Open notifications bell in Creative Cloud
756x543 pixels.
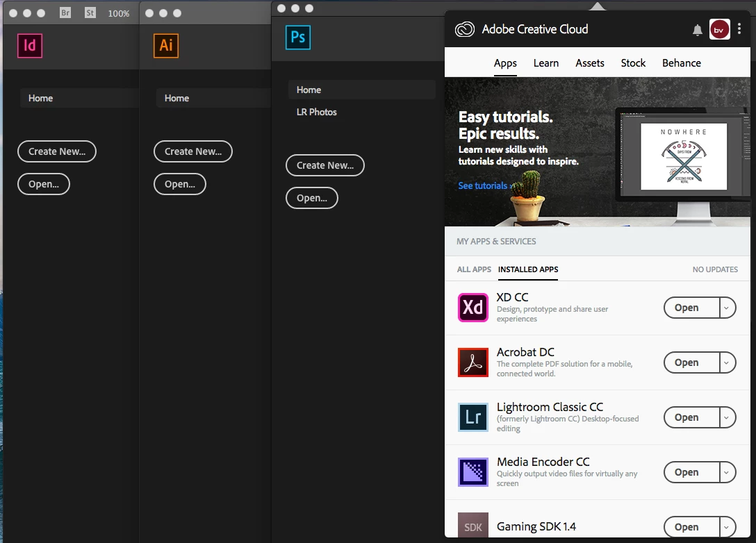tap(697, 31)
